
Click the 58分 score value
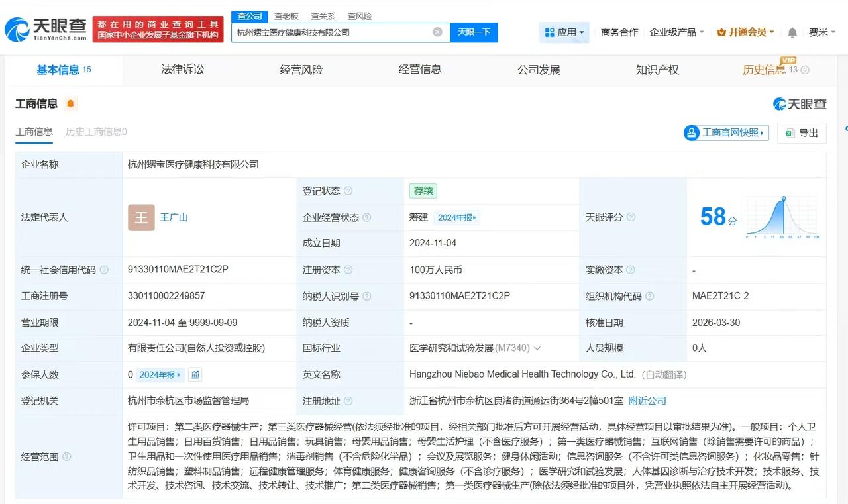718,217
